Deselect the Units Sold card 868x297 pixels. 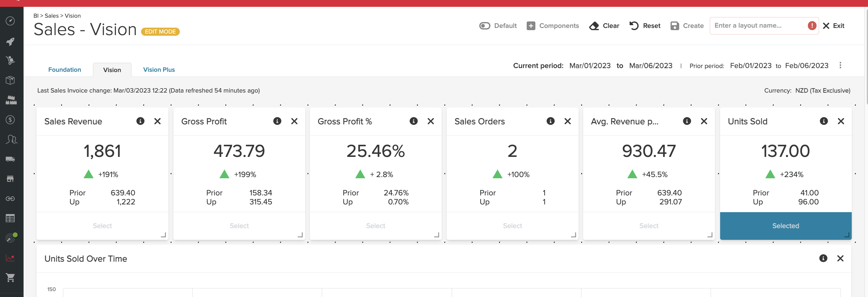pos(786,226)
